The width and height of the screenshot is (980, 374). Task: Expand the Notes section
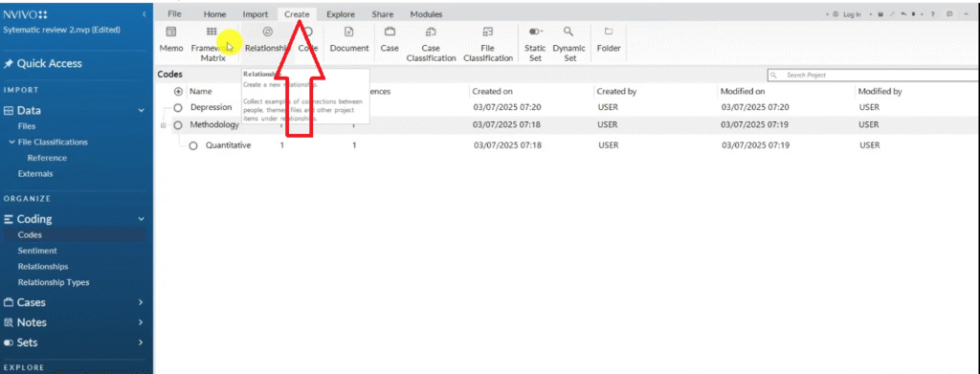point(142,322)
